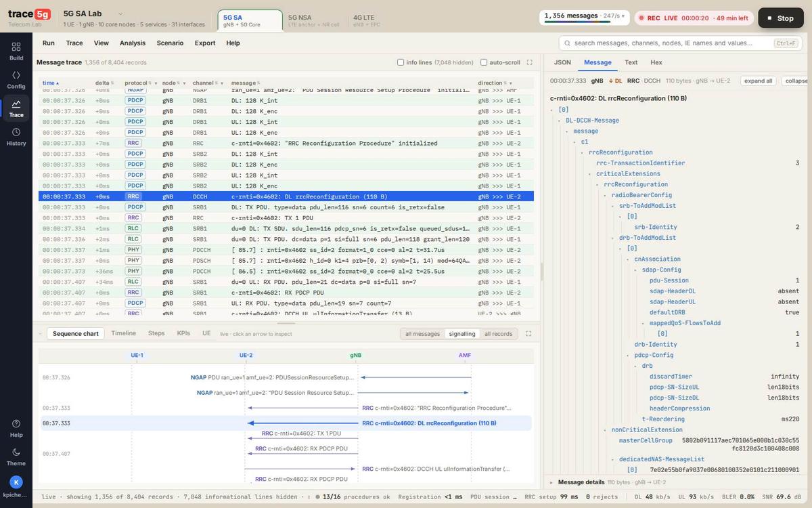The image size is (812, 508).
Task: Select the all messages filter
Action: point(422,334)
